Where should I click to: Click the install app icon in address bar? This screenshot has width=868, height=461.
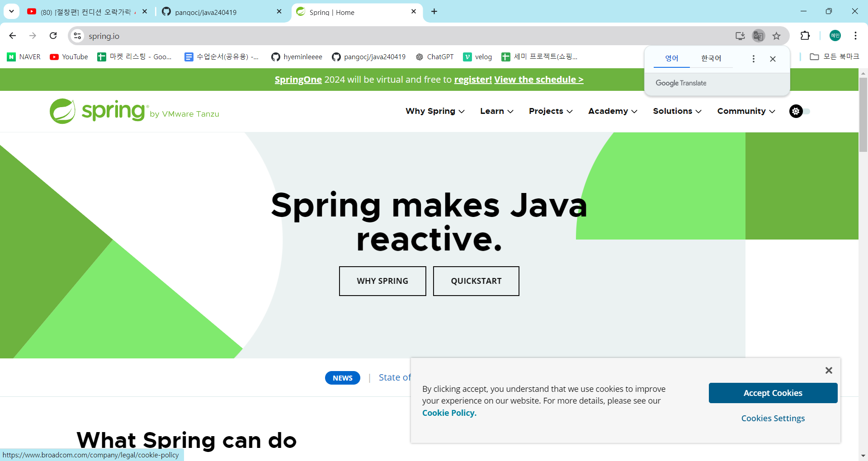pos(740,36)
